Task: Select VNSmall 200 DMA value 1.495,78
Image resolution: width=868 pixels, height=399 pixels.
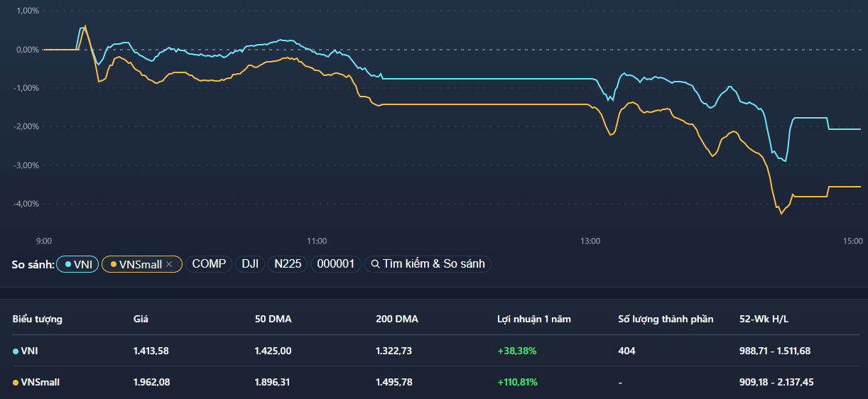Action: 394,382
